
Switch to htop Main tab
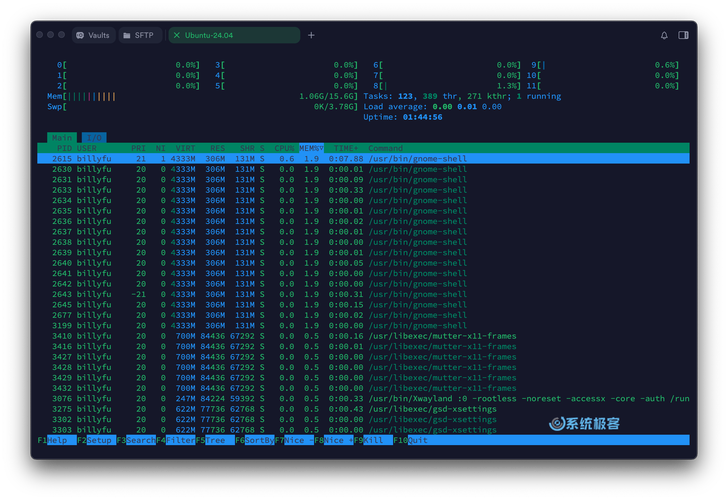62,138
